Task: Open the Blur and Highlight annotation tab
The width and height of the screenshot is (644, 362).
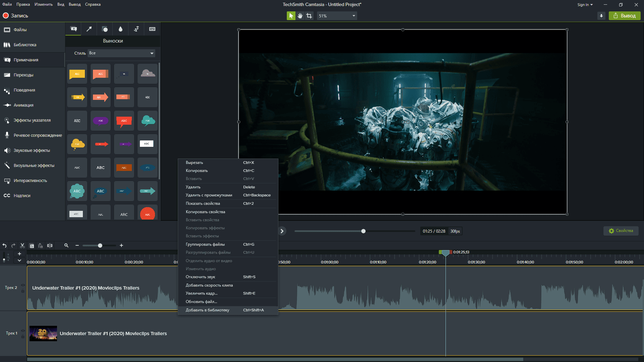Action: pyautogui.click(x=120, y=29)
